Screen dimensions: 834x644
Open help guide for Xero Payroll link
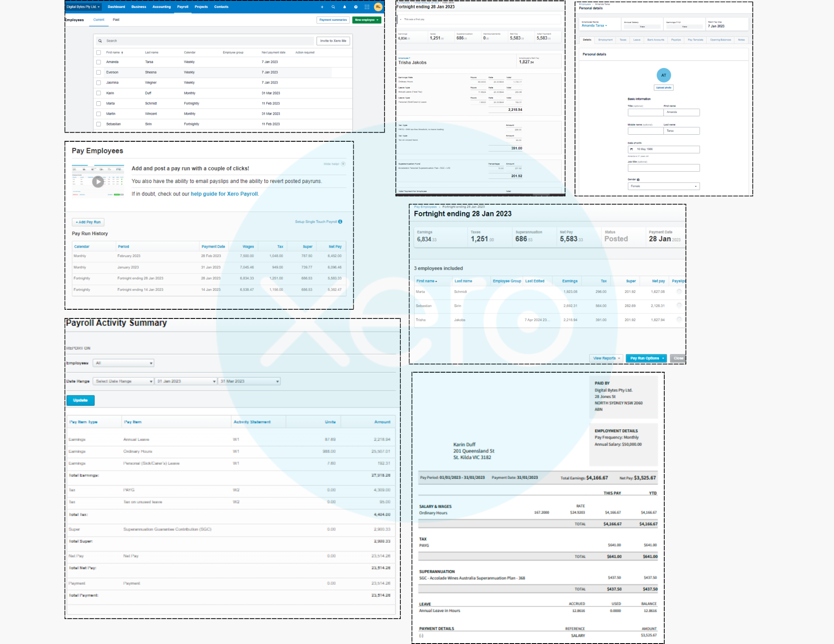(224, 194)
